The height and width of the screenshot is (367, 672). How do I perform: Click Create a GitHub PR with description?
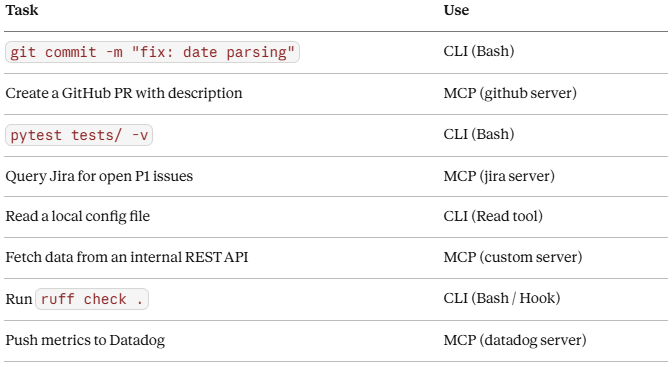pyautogui.click(x=124, y=93)
